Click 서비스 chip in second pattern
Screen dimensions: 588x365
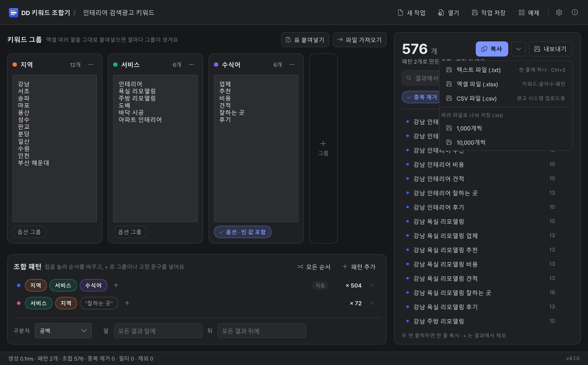39,303
